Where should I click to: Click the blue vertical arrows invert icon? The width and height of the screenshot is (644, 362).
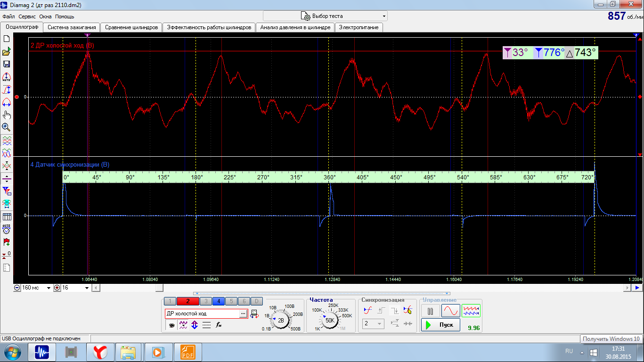195,325
